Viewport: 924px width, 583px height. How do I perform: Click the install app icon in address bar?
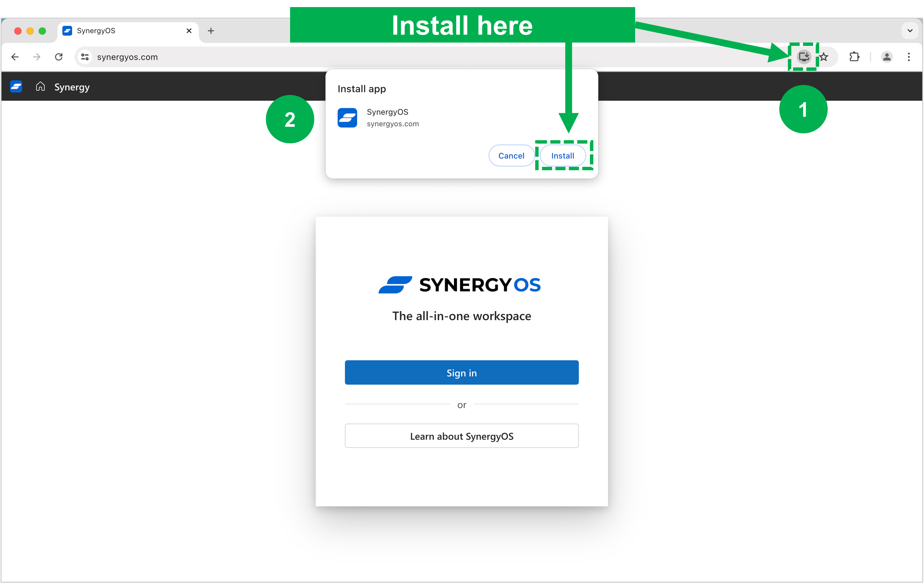click(804, 57)
